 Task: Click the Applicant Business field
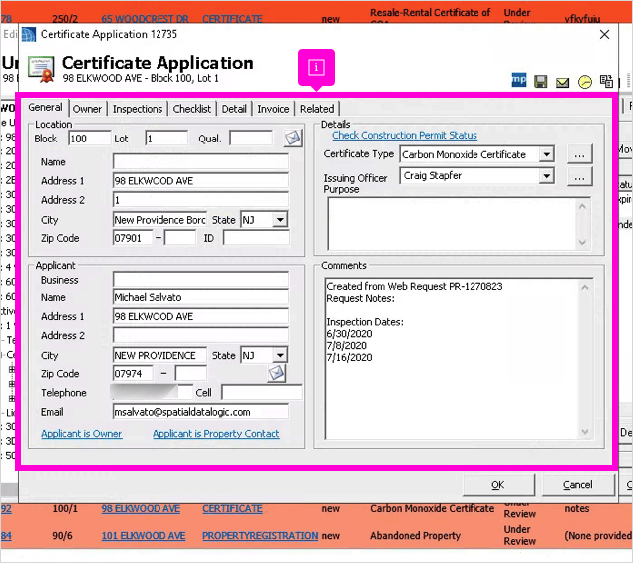click(x=201, y=280)
